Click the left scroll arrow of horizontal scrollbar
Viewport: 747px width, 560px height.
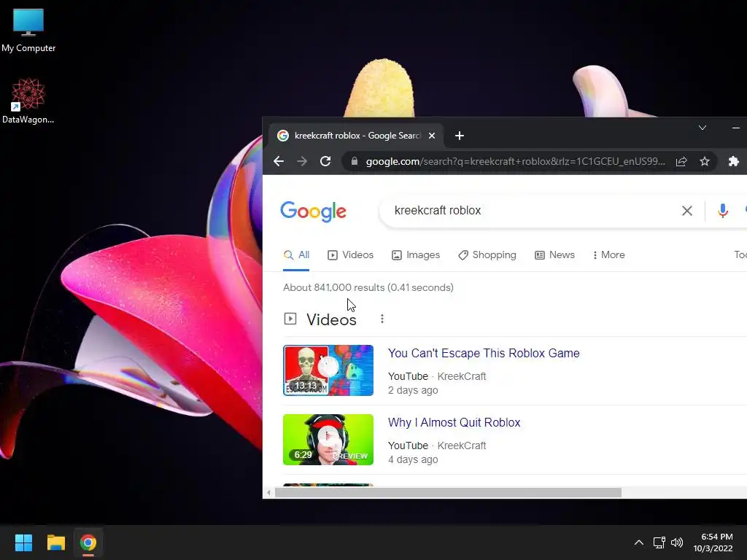pos(268,492)
